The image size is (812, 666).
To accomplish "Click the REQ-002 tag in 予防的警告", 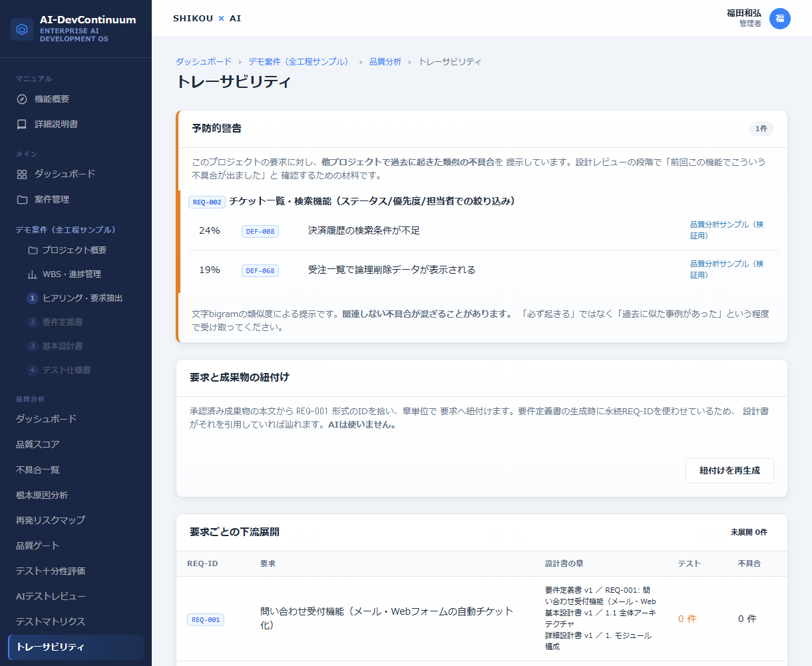I will 206,202.
